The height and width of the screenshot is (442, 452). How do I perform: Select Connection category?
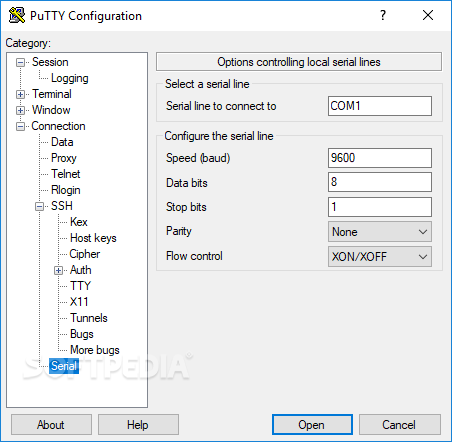[x=58, y=126]
